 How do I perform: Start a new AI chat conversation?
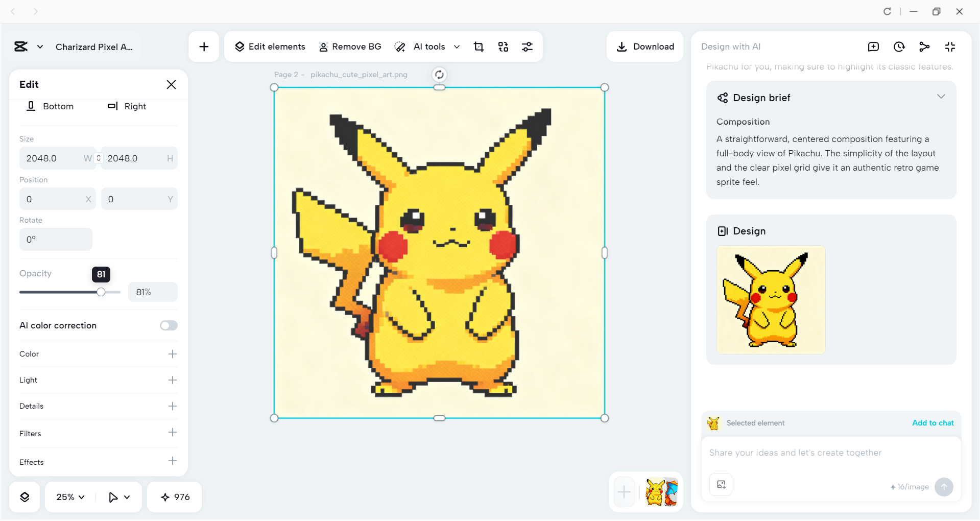click(x=873, y=46)
